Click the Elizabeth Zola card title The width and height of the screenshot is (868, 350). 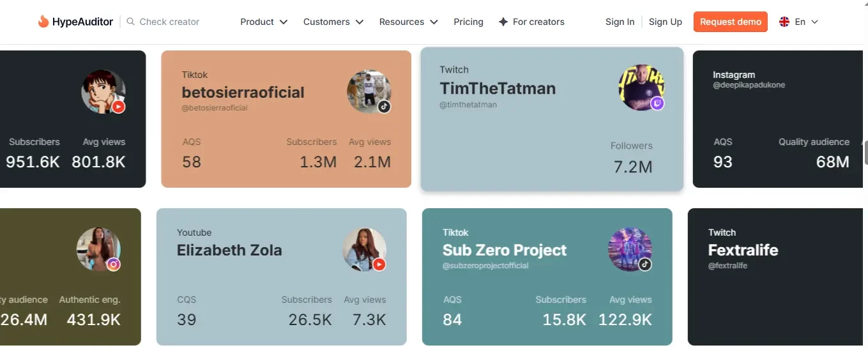pos(229,250)
